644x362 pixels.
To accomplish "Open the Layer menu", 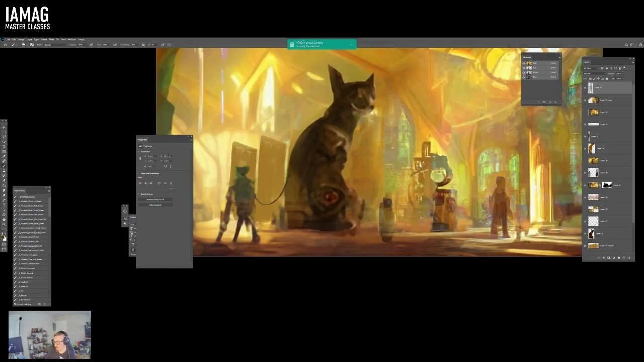I will [x=29, y=39].
